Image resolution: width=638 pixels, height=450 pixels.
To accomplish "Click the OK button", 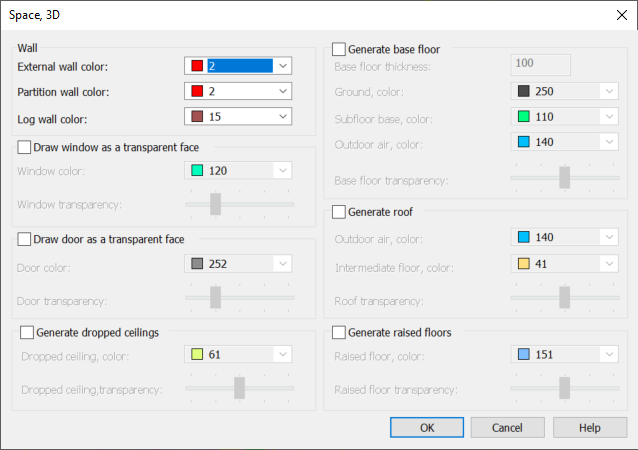I will coord(427,428).
